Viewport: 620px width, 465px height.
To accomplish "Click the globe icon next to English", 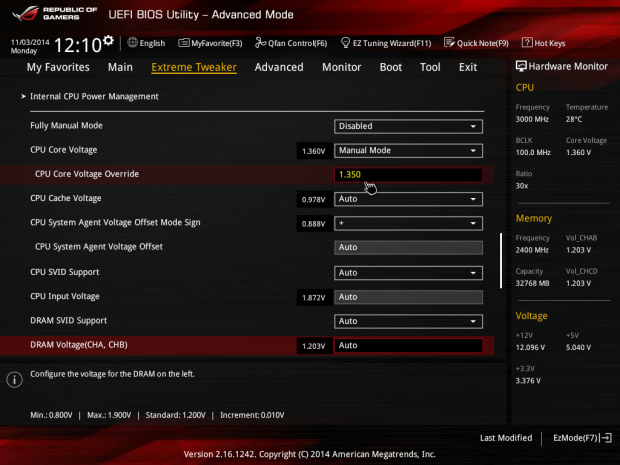I will coord(133,43).
